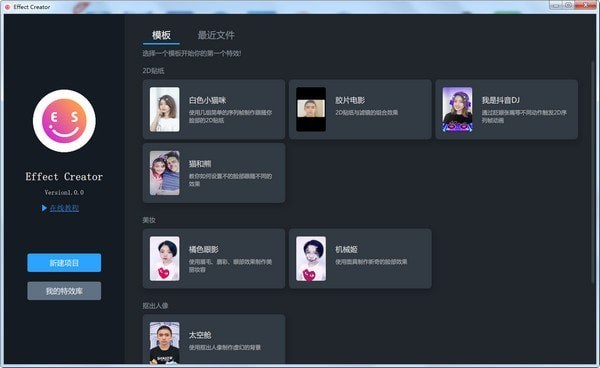Select the 机械姬 template thumbnail
600x368 pixels.
tap(311, 259)
